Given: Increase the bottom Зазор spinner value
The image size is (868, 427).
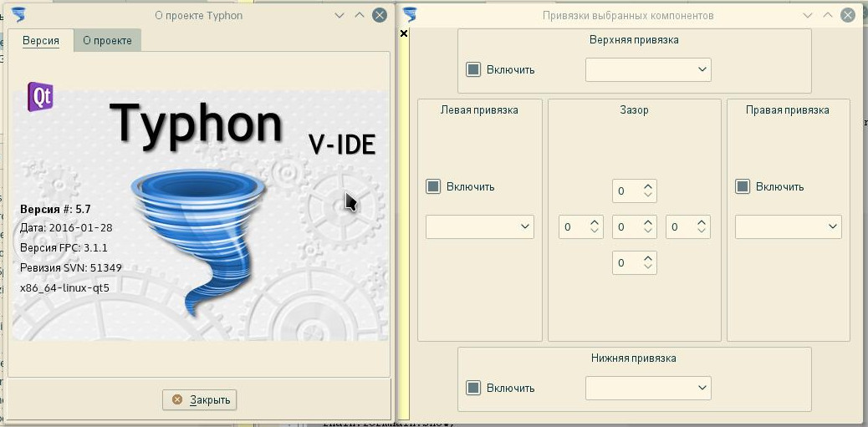Looking at the screenshot, I should (x=648, y=257).
